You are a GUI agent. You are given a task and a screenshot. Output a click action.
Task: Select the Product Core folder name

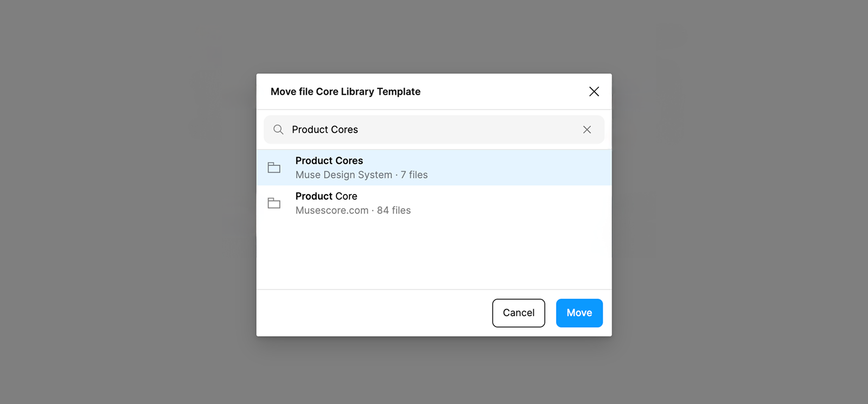coord(327,196)
